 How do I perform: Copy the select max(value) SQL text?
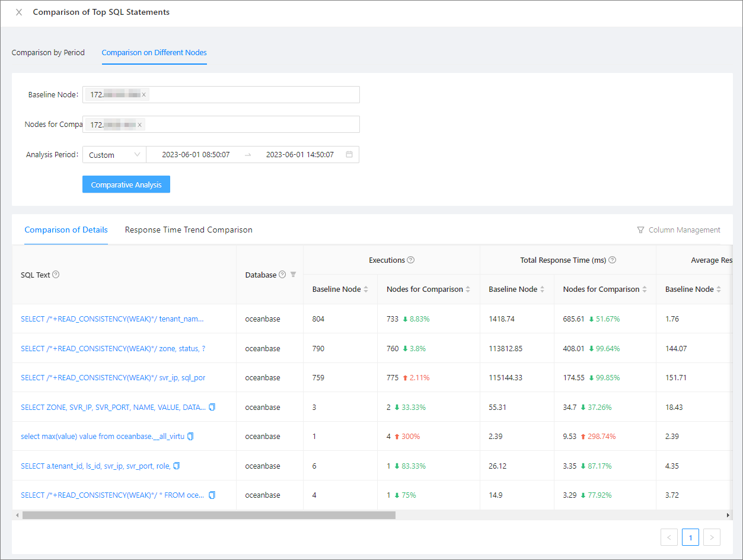tap(190, 436)
